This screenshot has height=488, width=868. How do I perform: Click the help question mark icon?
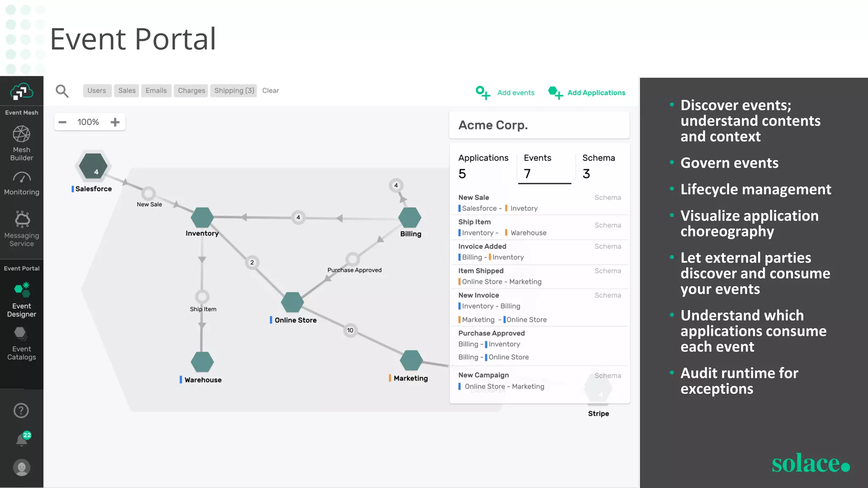pos(21,410)
